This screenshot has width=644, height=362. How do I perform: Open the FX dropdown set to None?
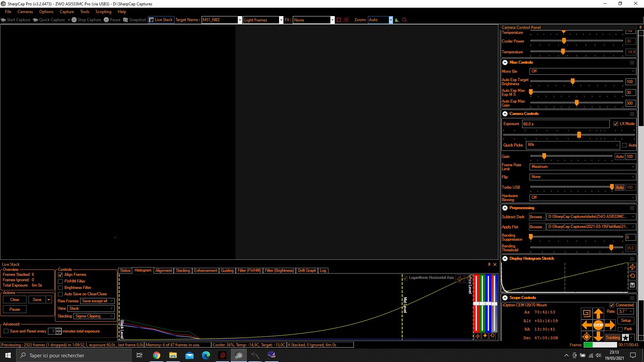point(314,20)
